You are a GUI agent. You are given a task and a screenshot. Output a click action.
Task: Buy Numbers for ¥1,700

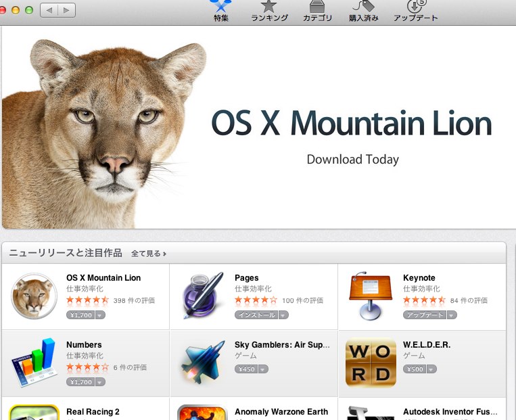coord(81,382)
